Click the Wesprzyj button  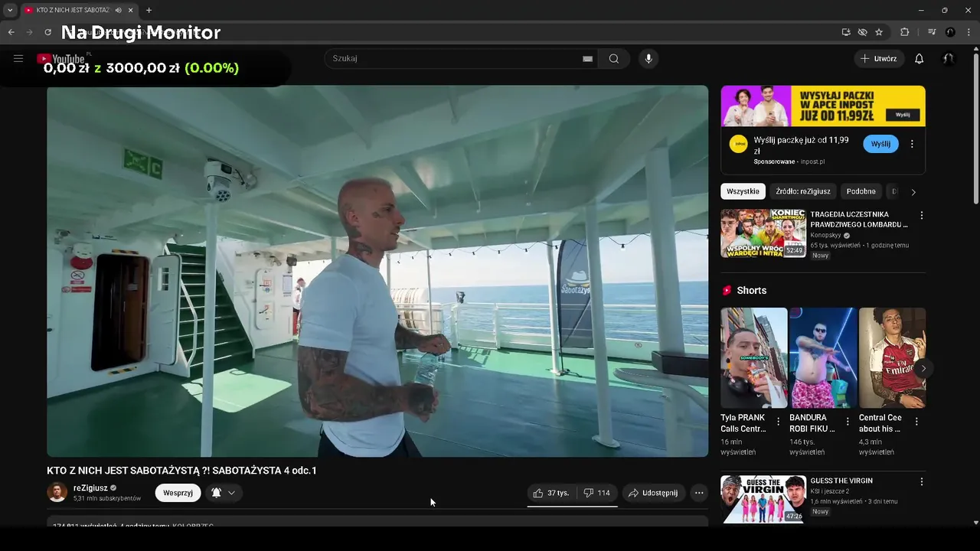point(178,493)
